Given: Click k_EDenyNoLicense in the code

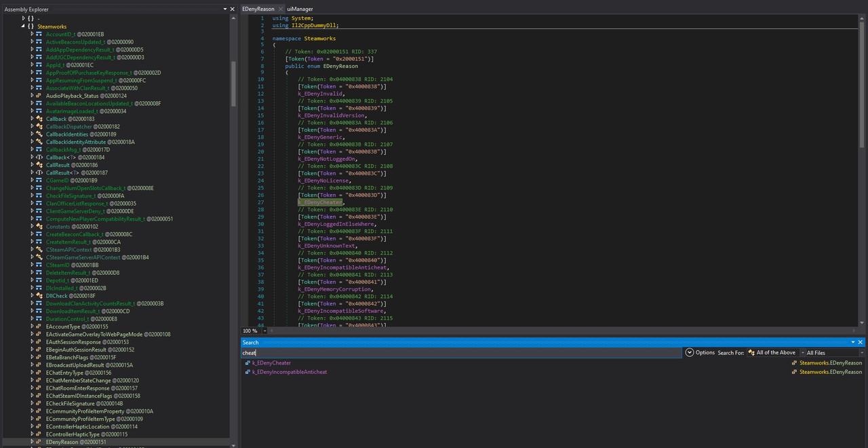Looking at the screenshot, I should (324, 181).
